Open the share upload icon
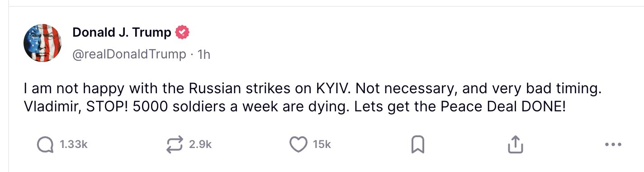The width and height of the screenshot is (644, 172). coord(515,145)
